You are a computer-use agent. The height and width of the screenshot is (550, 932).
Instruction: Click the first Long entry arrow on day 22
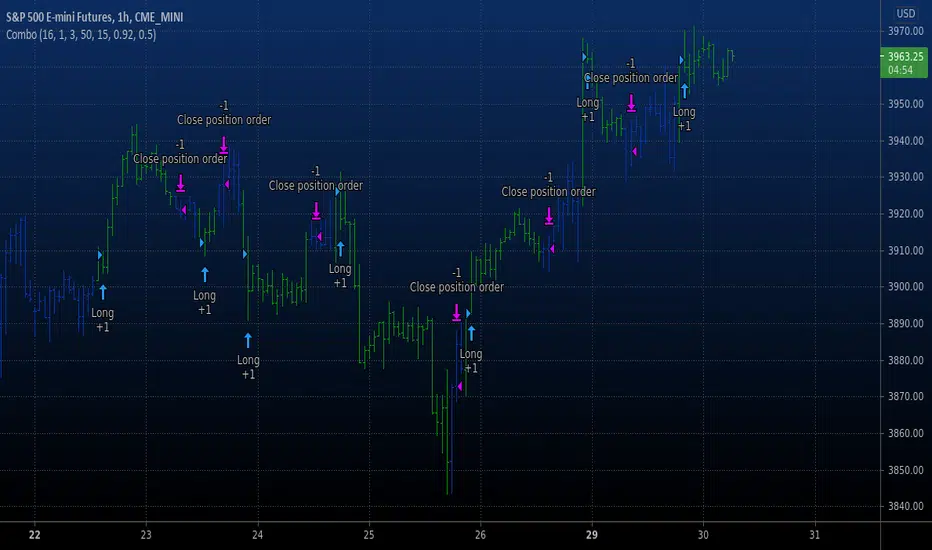click(x=103, y=292)
